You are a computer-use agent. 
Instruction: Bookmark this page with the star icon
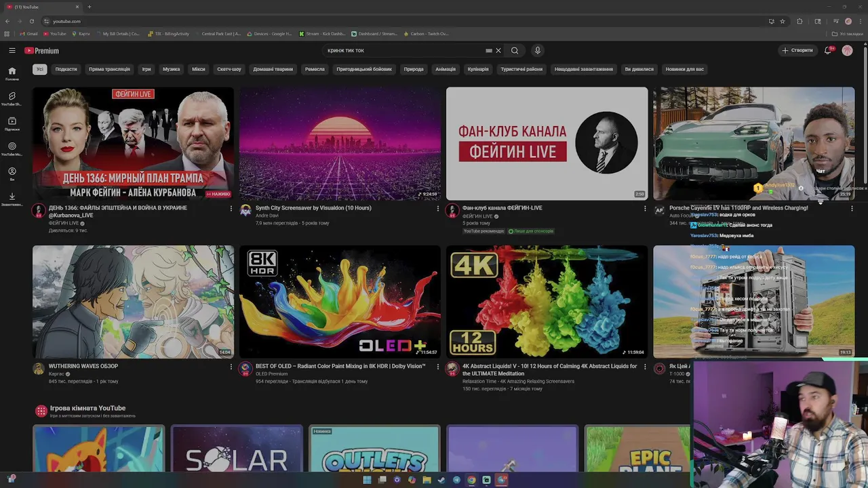coord(782,21)
